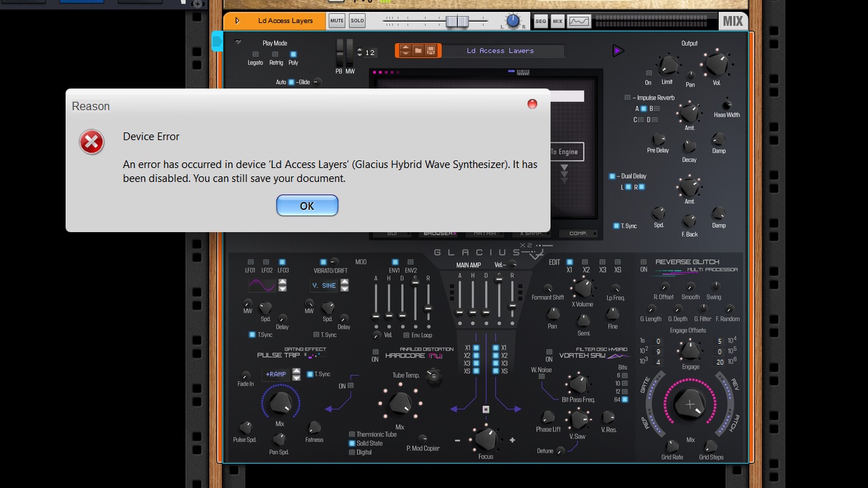
Task: Toggle the Output limiter On switch
Action: pos(648,73)
